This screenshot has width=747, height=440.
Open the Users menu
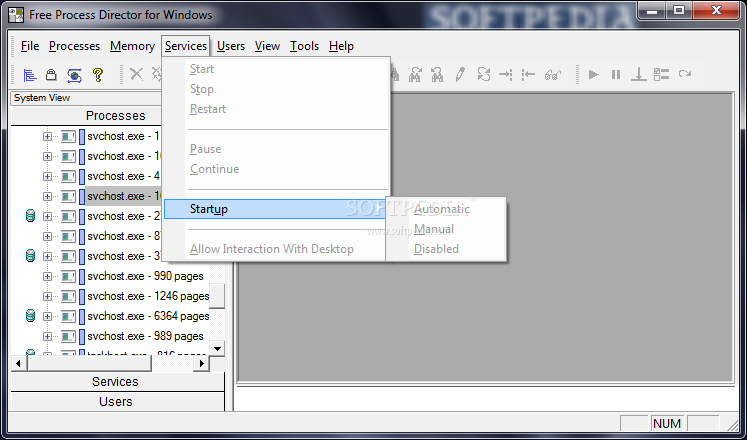pos(231,46)
